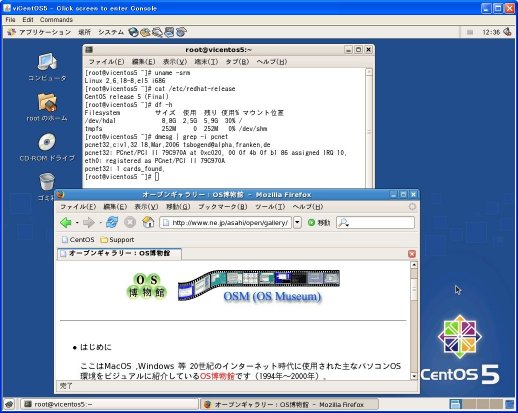Open CD-ROM ドライブ desktop icon
The image size is (518, 413).
pos(47,147)
